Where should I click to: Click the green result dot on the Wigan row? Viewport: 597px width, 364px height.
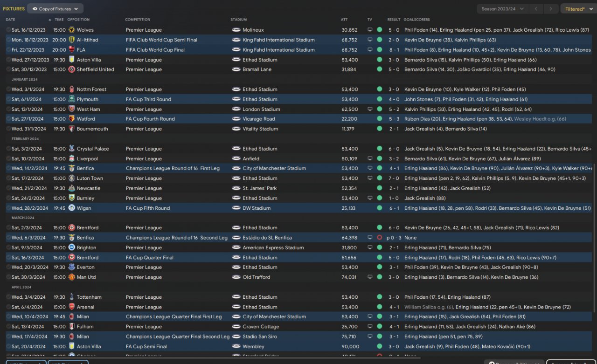tap(379, 208)
